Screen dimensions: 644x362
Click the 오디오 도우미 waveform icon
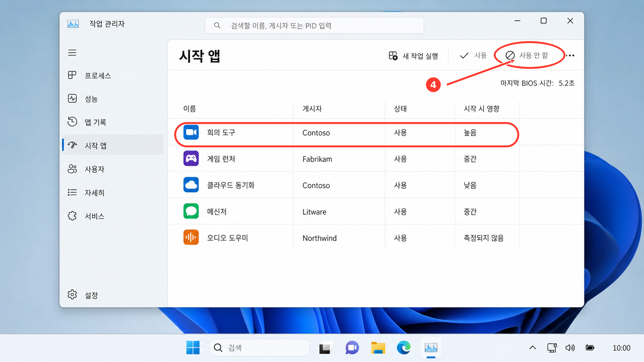191,237
